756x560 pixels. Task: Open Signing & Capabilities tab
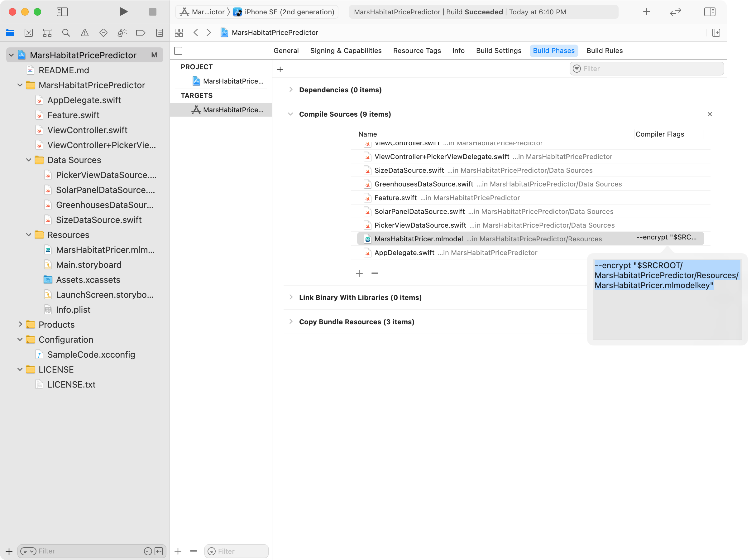click(x=346, y=51)
